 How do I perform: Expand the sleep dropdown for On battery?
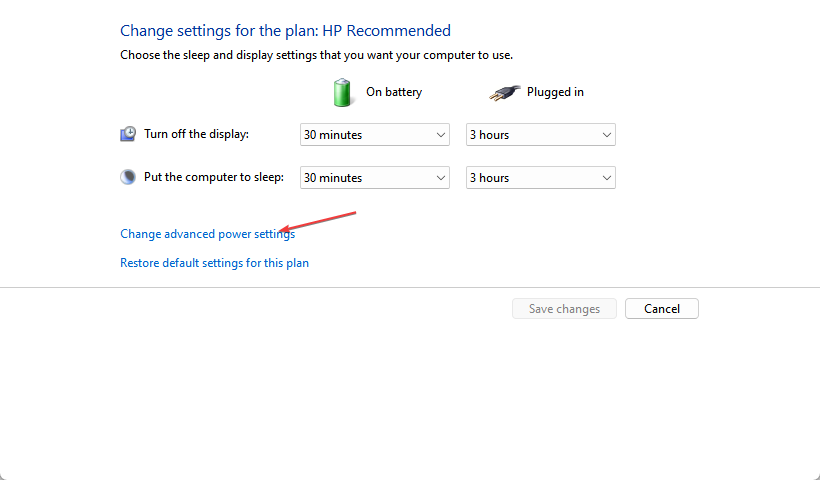point(374,178)
